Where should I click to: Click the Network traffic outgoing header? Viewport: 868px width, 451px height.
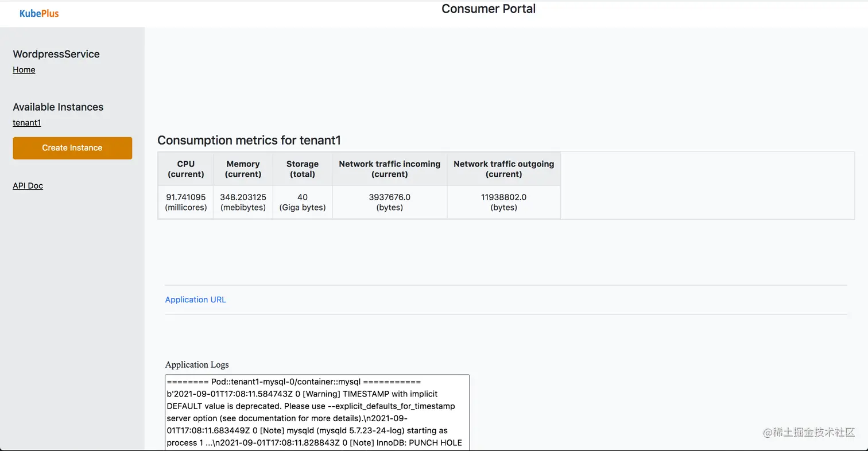coord(503,169)
